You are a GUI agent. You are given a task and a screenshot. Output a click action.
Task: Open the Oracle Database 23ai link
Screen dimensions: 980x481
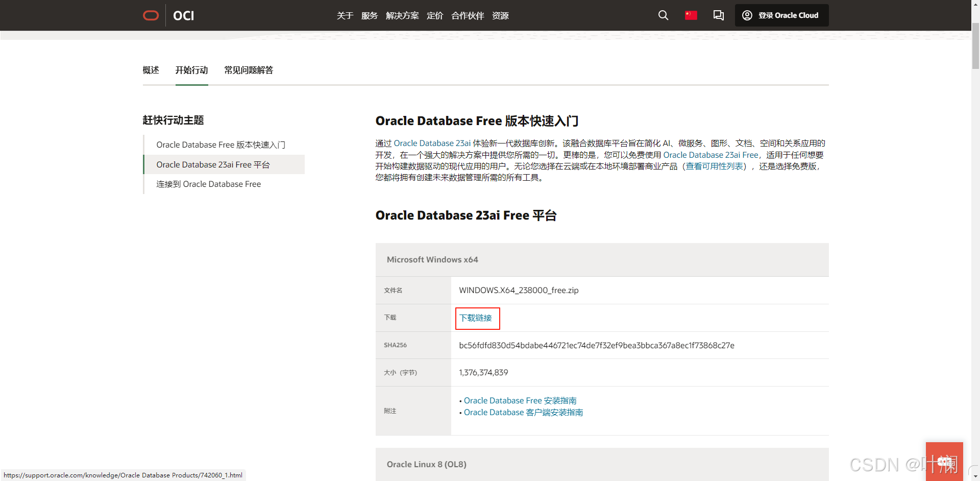[432, 143]
